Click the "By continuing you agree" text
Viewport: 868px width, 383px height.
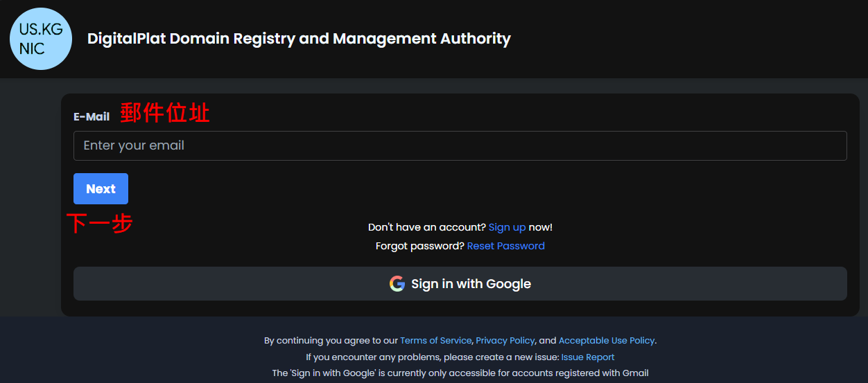tap(331, 340)
